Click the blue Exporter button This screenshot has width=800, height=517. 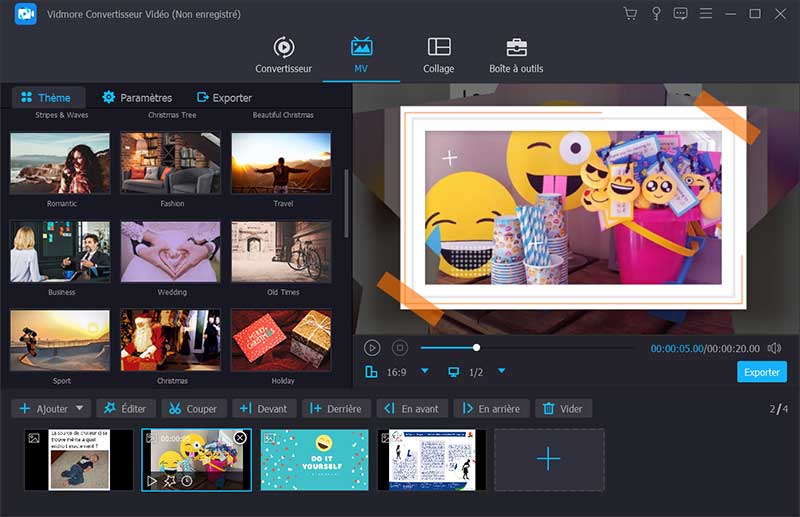[762, 372]
